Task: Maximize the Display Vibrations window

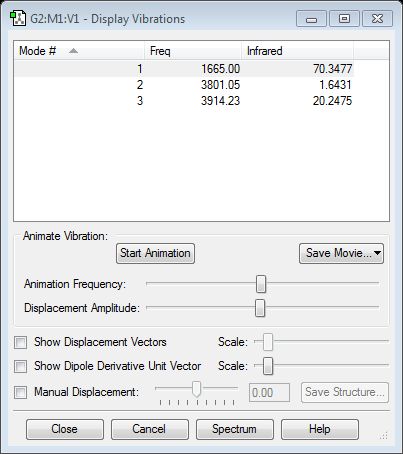Action: (x=344, y=19)
